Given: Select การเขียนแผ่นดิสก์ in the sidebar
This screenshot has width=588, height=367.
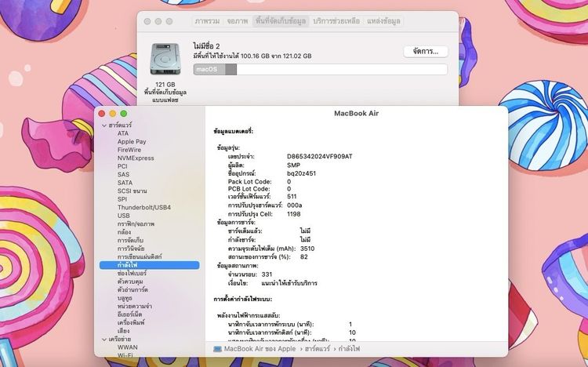Looking at the screenshot, I should pos(140,256).
